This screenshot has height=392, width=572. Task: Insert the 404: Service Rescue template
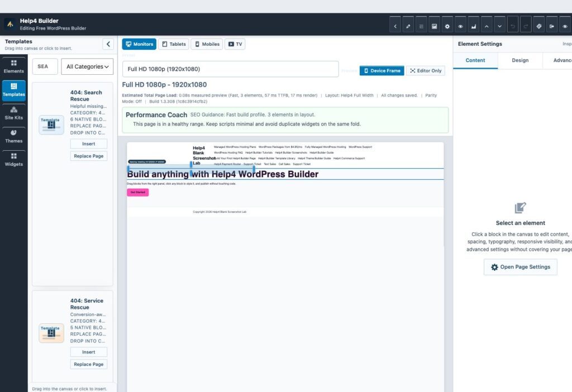(89, 352)
